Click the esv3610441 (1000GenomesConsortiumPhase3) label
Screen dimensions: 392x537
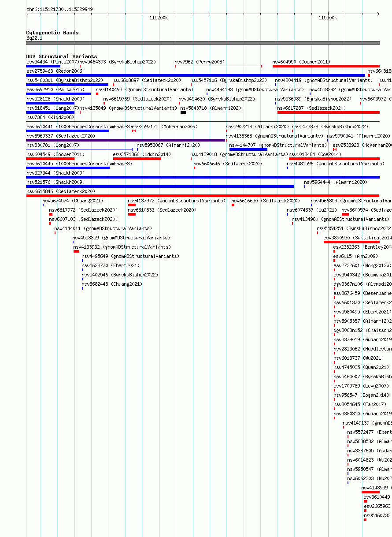coord(79,127)
